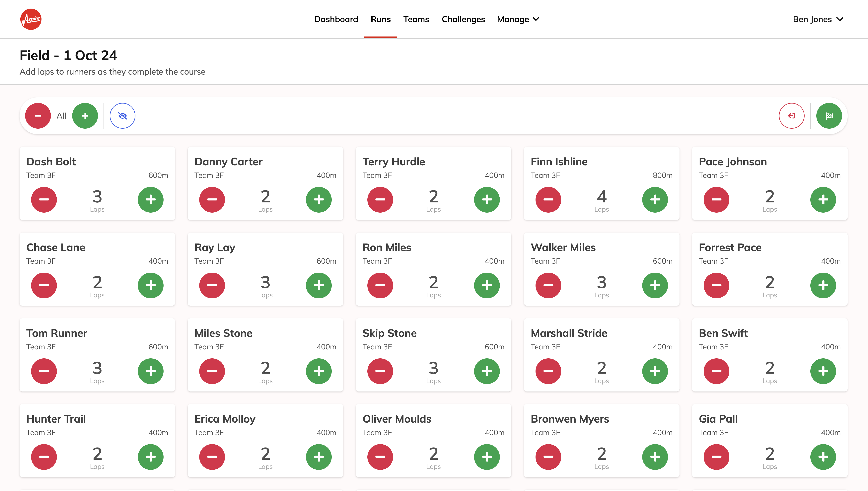
Task: Increase Ron Miles' laps
Action: pyautogui.click(x=487, y=285)
